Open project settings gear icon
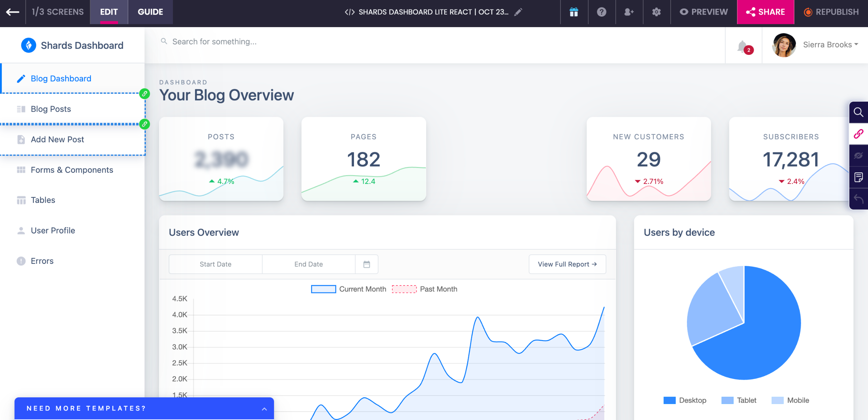The width and height of the screenshot is (868, 420). tap(656, 12)
